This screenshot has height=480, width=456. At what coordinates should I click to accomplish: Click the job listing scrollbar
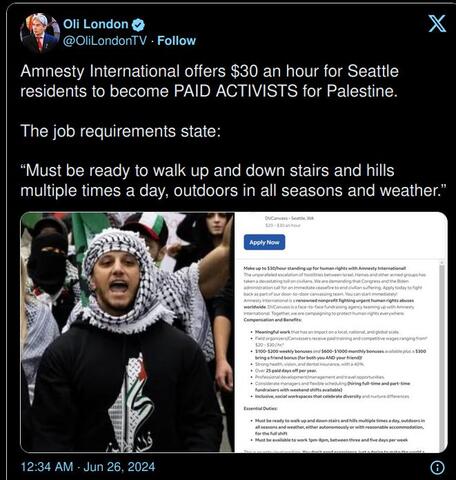442,357
